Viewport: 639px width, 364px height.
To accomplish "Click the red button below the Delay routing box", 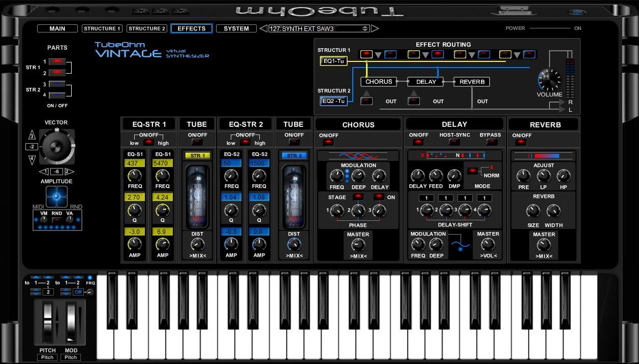I will coord(414,101).
